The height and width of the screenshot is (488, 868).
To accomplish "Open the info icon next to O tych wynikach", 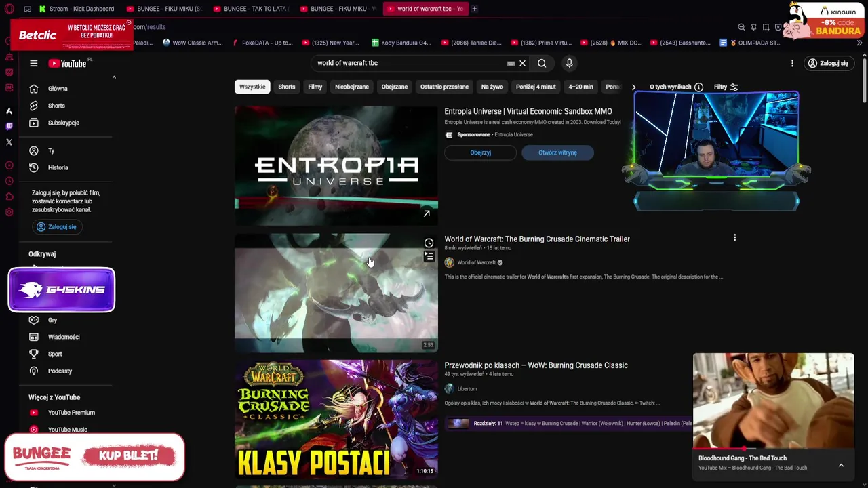I will [698, 87].
